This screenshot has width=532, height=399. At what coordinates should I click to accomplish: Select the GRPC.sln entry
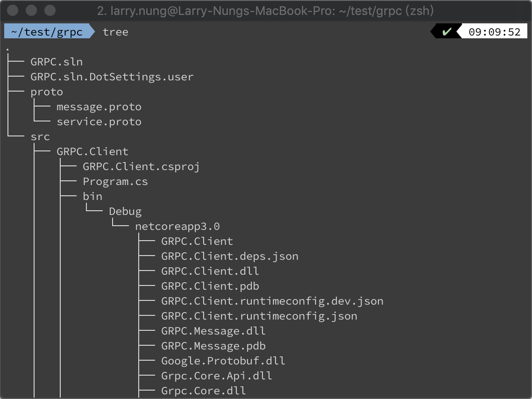point(57,62)
